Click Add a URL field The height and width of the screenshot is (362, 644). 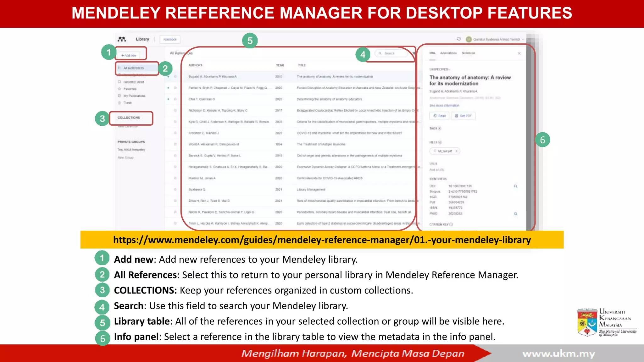pos(437,170)
